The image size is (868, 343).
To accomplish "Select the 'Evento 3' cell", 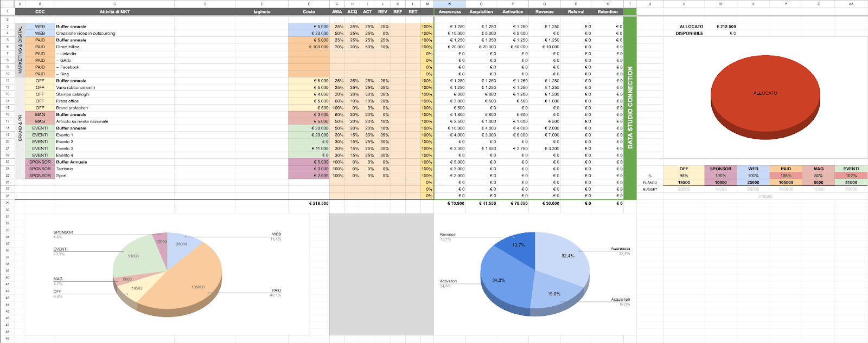I will (x=114, y=148).
